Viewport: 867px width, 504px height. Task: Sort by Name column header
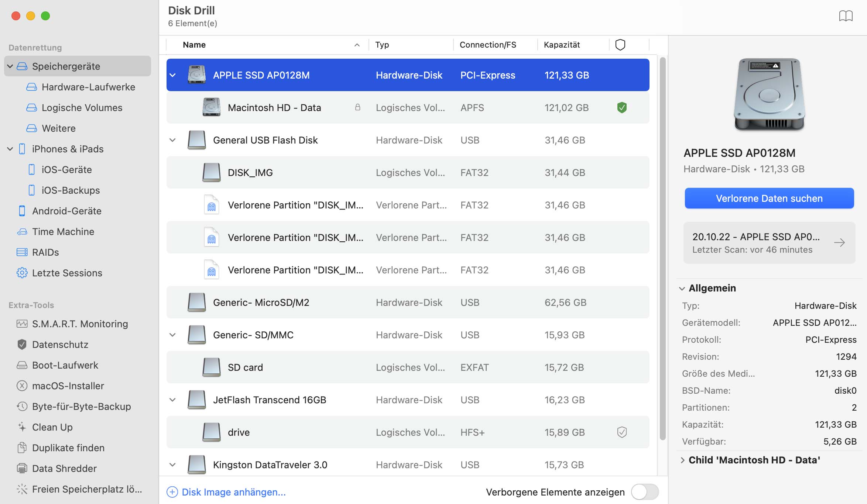click(x=267, y=45)
